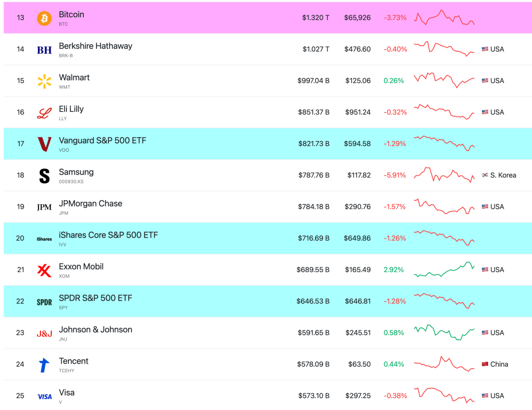This screenshot has height=410, width=532.
Task: Click Samsung change -5.91%
Action: 395,175
